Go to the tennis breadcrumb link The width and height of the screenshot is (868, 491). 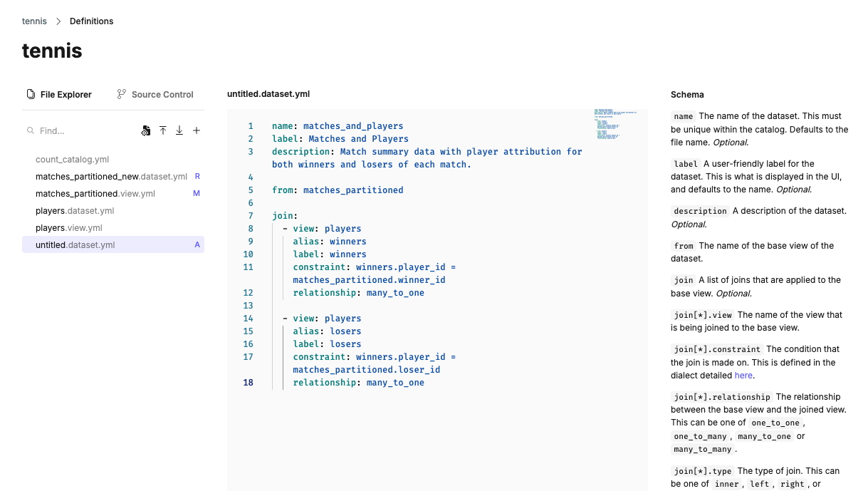34,21
